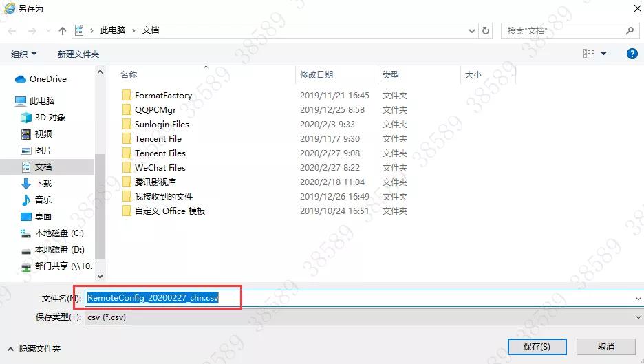
Task: Sort by 修改日期 column header
Action: pyautogui.click(x=316, y=75)
